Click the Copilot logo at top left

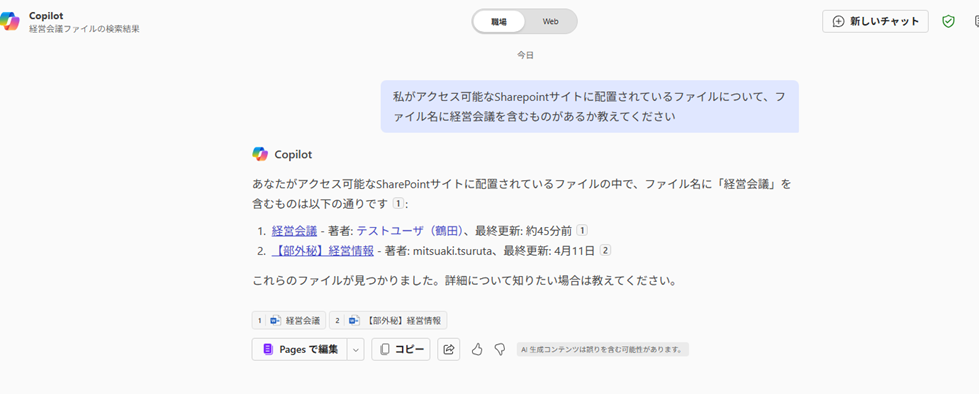coord(9,21)
